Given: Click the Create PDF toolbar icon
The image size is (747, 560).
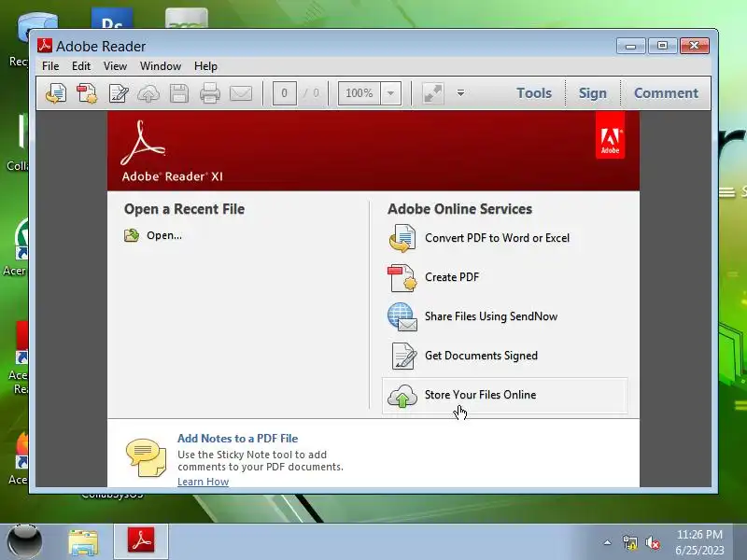Looking at the screenshot, I should coord(87,92).
